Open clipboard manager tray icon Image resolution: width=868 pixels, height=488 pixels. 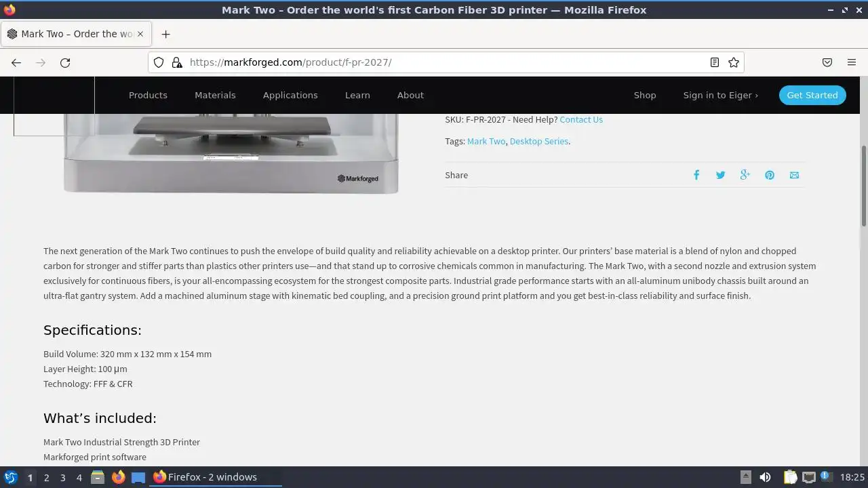pos(790,477)
